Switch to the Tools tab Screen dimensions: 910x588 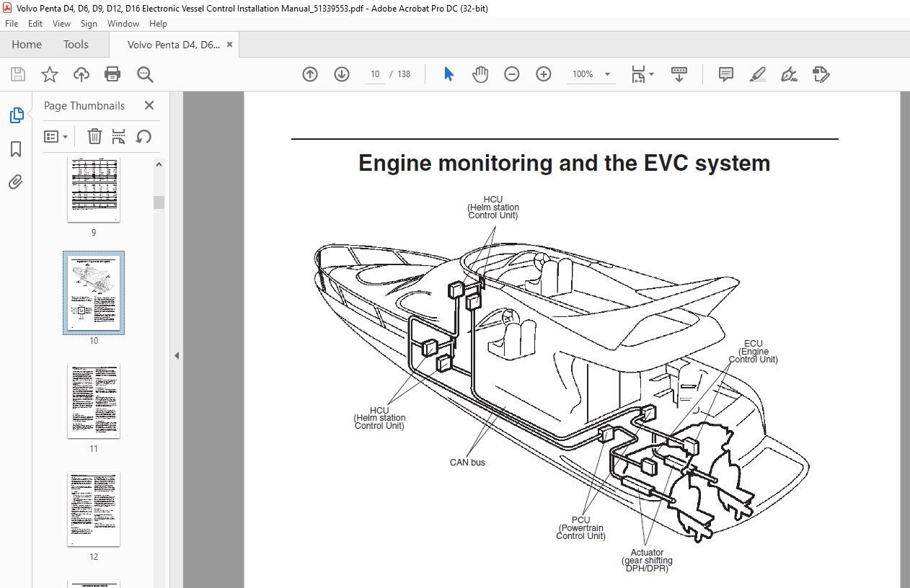coord(76,45)
